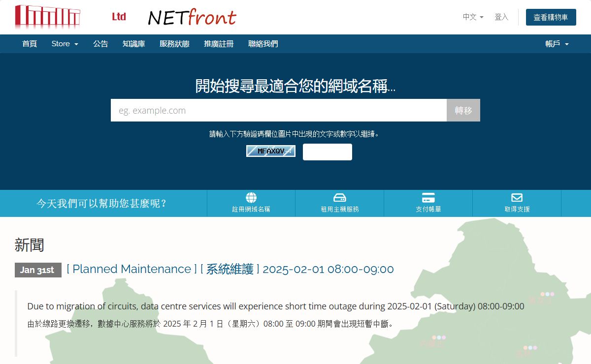Open the 公告 announcements menu item

point(100,44)
